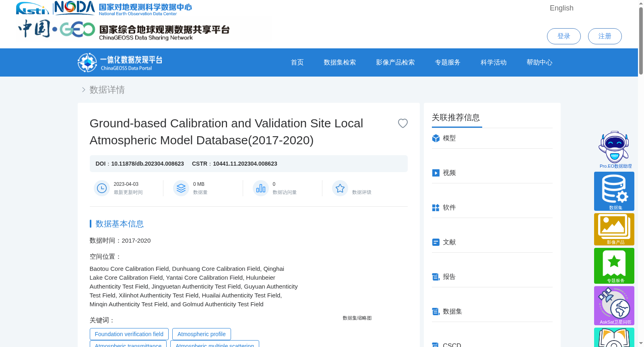
Task: Open the 数据集 database sidebar icon
Action: [614, 191]
